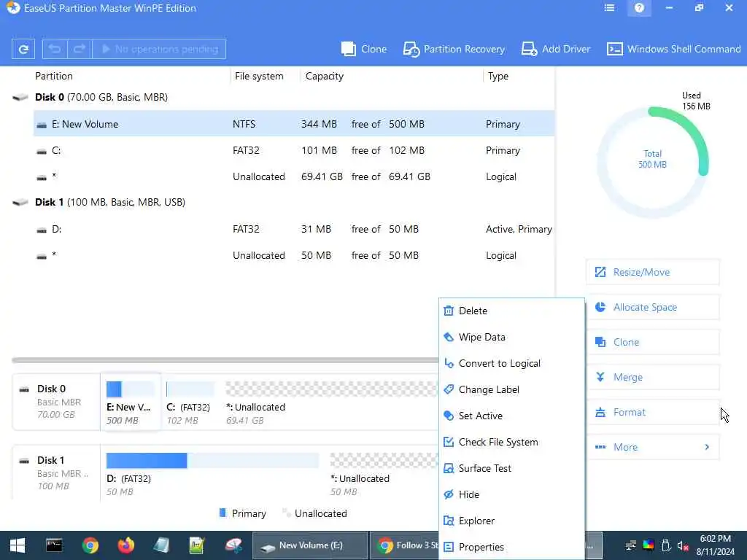Switch to the Follow 3 St... Chrome taskbar window

pyautogui.click(x=405, y=545)
